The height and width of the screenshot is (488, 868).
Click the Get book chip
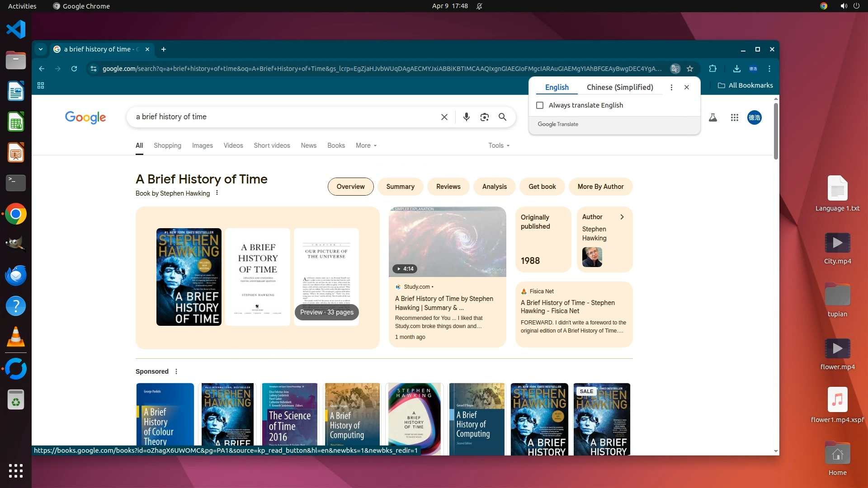point(542,187)
